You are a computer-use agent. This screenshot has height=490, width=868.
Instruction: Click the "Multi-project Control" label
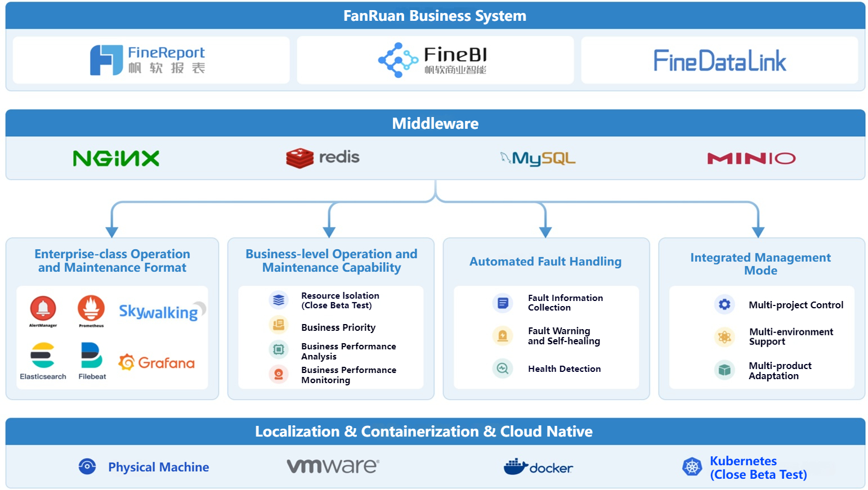coord(796,305)
